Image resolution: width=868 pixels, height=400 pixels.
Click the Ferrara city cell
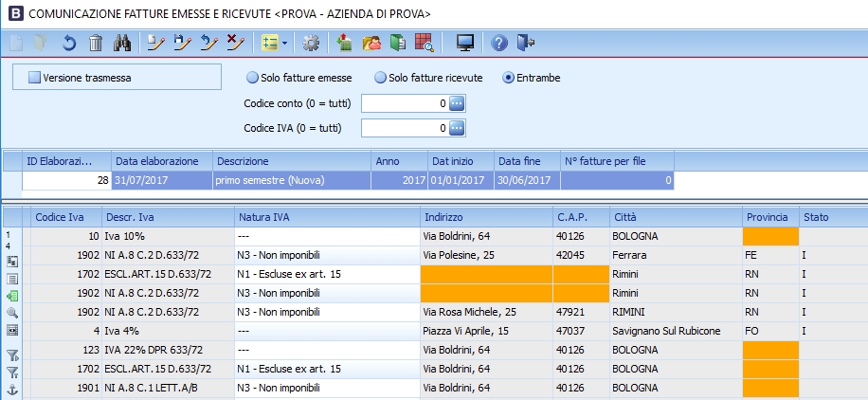pos(676,255)
